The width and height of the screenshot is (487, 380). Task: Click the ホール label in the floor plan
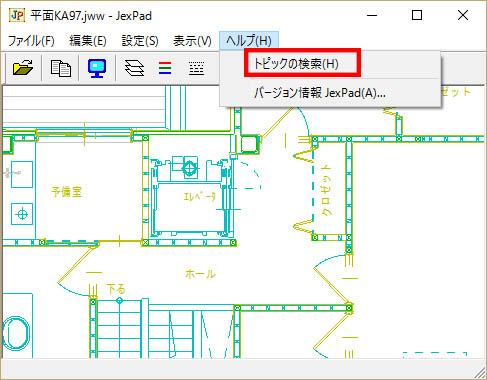200,274
